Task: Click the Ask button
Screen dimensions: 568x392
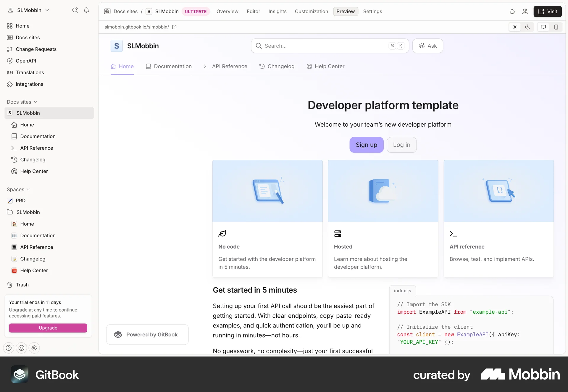Action: 427,46
